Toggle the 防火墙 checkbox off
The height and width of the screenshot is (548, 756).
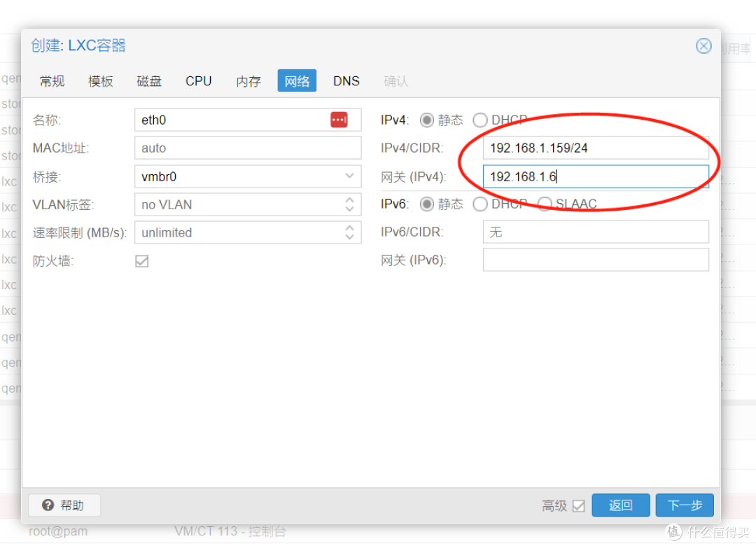coord(141,260)
